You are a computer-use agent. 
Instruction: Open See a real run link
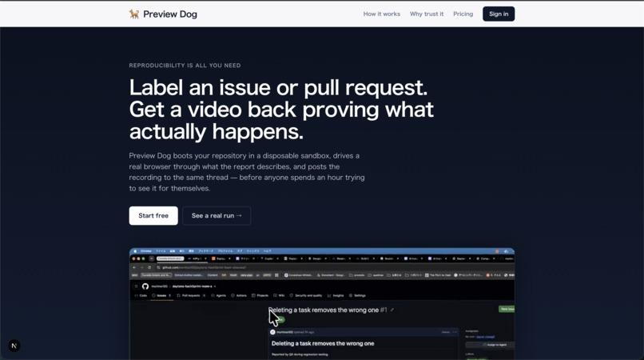coord(217,215)
